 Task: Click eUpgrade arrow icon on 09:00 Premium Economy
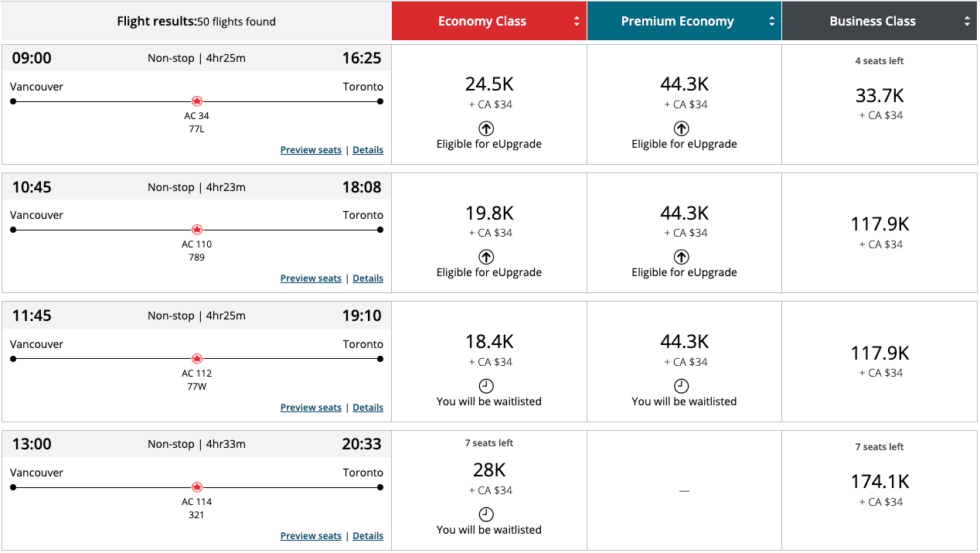[681, 128]
